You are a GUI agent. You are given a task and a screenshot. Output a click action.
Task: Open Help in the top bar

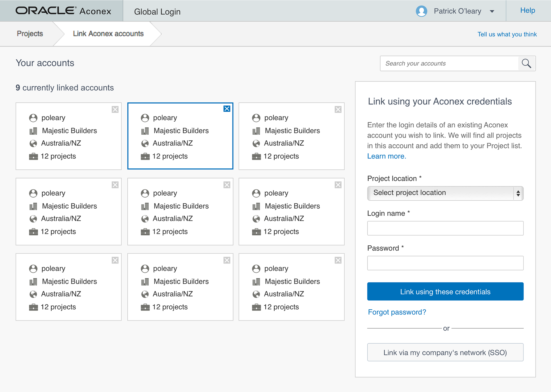tap(527, 11)
